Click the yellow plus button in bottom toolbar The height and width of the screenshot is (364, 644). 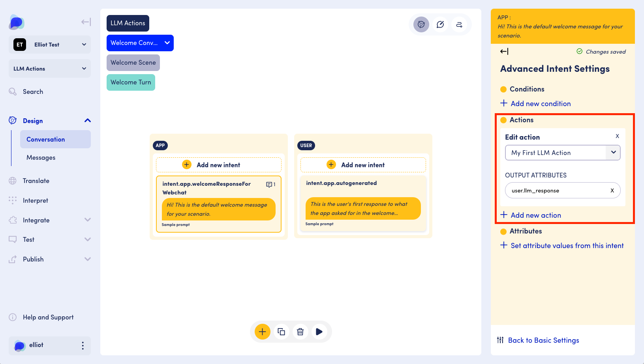262,332
